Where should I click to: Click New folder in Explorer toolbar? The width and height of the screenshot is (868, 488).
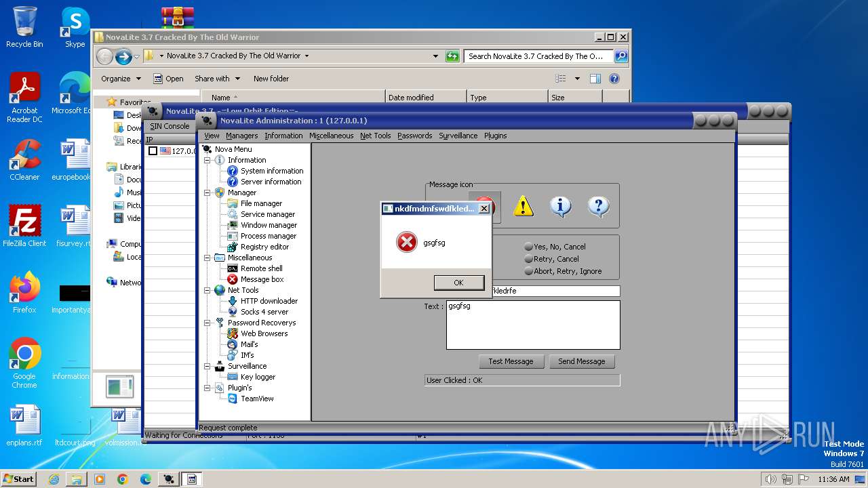(271, 79)
